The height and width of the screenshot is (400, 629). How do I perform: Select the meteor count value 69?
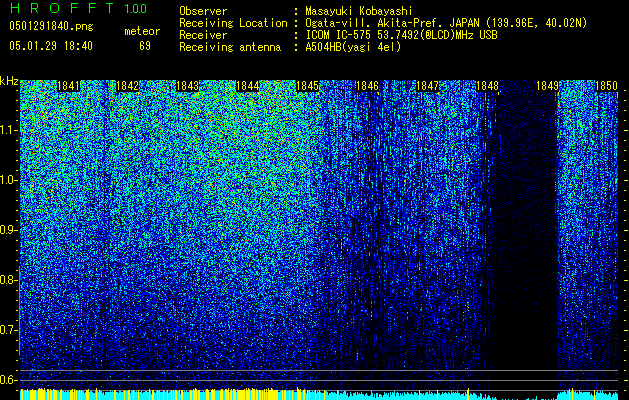tap(145, 46)
